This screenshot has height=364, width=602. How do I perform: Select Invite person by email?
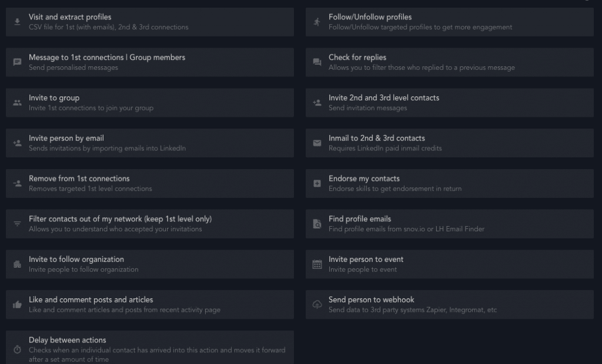tap(150, 143)
